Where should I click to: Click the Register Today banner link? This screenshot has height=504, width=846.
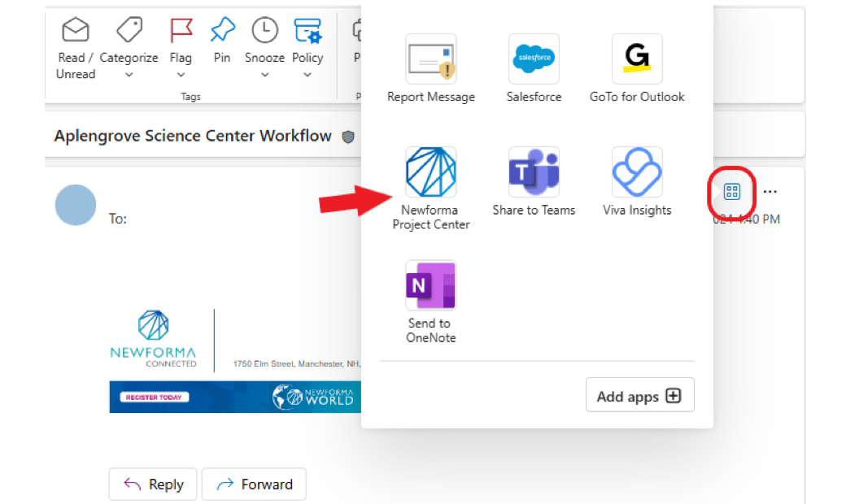click(x=154, y=397)
